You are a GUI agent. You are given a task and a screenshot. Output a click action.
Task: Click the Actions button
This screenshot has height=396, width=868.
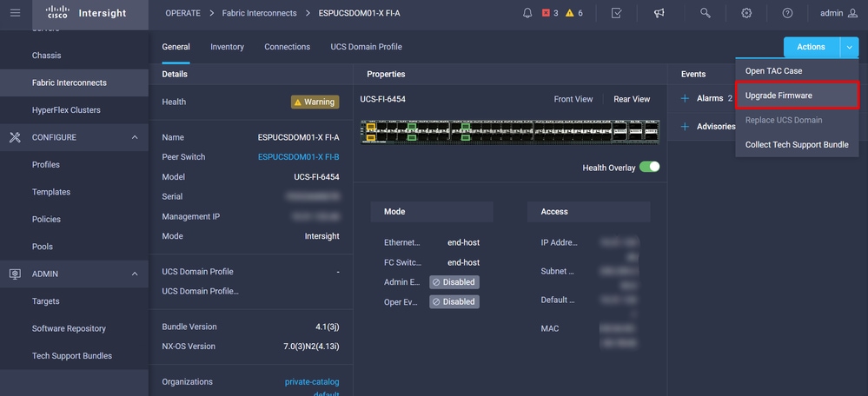click(811, 47)
